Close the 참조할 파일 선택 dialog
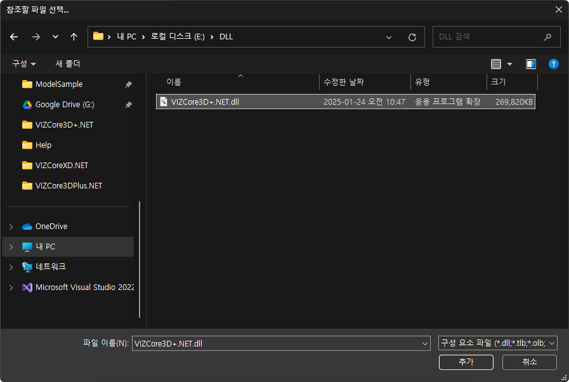This screenshot has height=382, width=569. tap(558, 10)
